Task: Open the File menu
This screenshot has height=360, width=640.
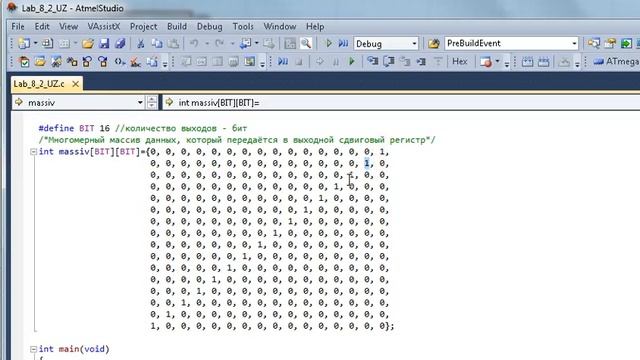Action: (18, 27)
